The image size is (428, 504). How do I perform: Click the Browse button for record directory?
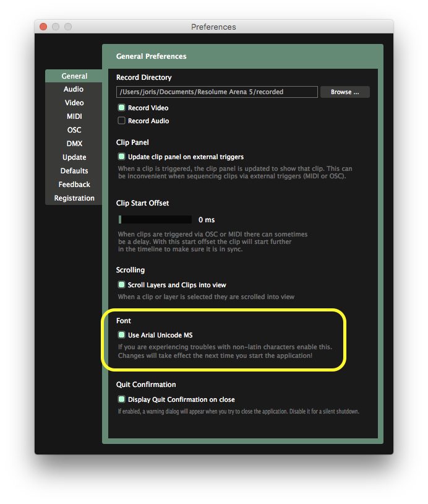click(x=345, y=92)
